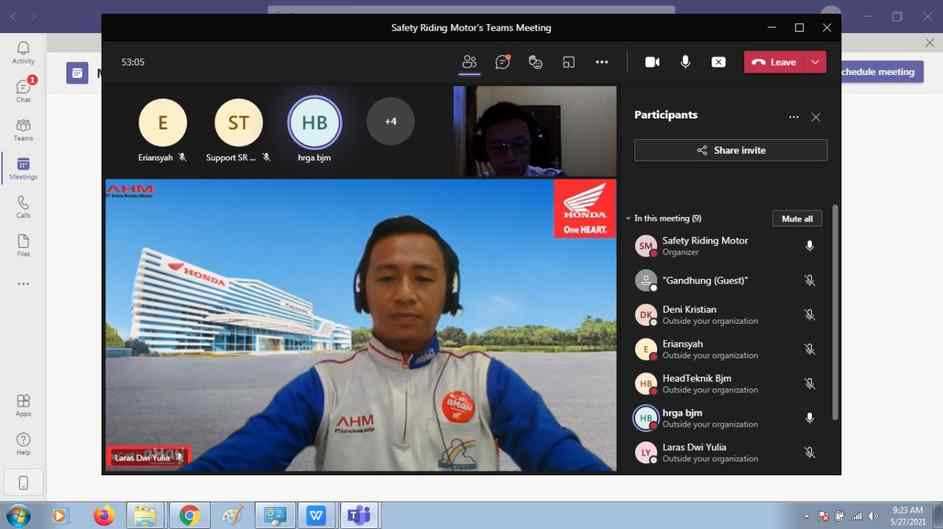The image size is (943, 529).
Task: Collapse the 'In this meeting (9)' list
Action: tap(628, 218)
